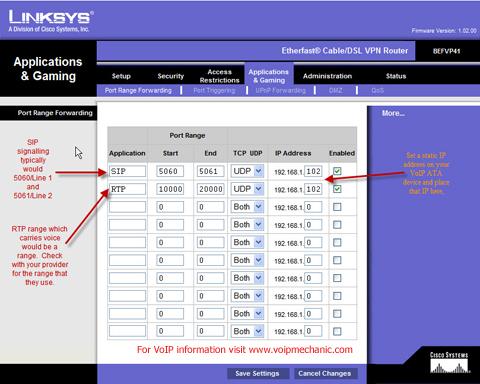The width and height of the screenshot is (480, 384).
Task: Open the Access Restrictions tab
Action: 219,76
